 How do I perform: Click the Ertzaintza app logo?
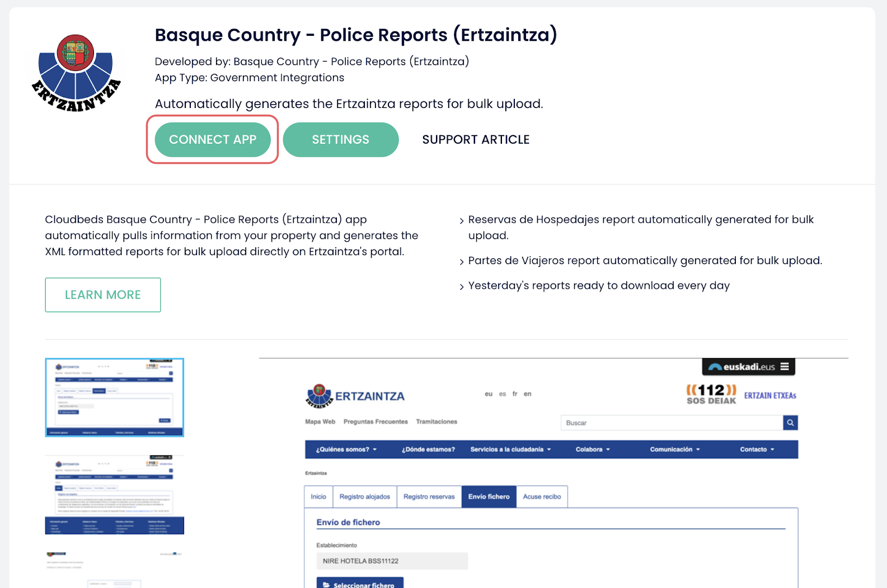pos(76,73)
